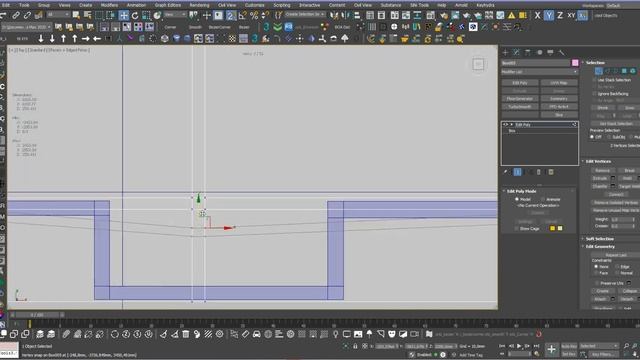Toggle Edit Poly modifier eye visibility
The height and width of the screenshot is (360, 640).
[505, 124]
